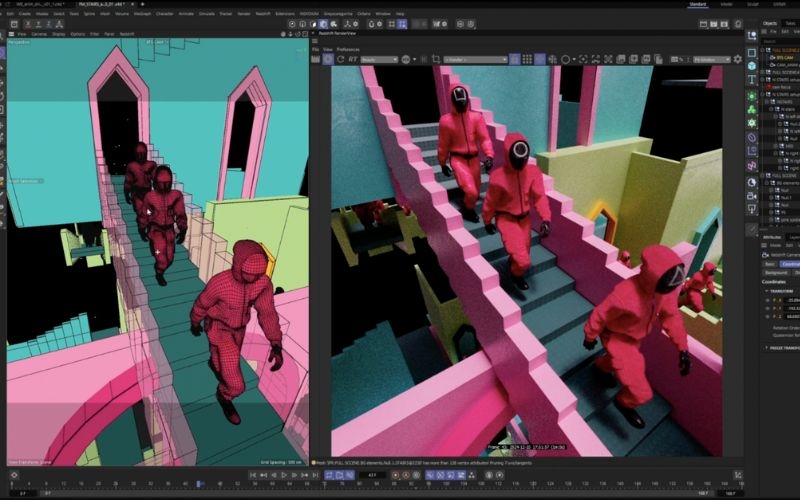Click timeline options icon at far right
Screen dimensions: 800x500
[x=738, y=475]
